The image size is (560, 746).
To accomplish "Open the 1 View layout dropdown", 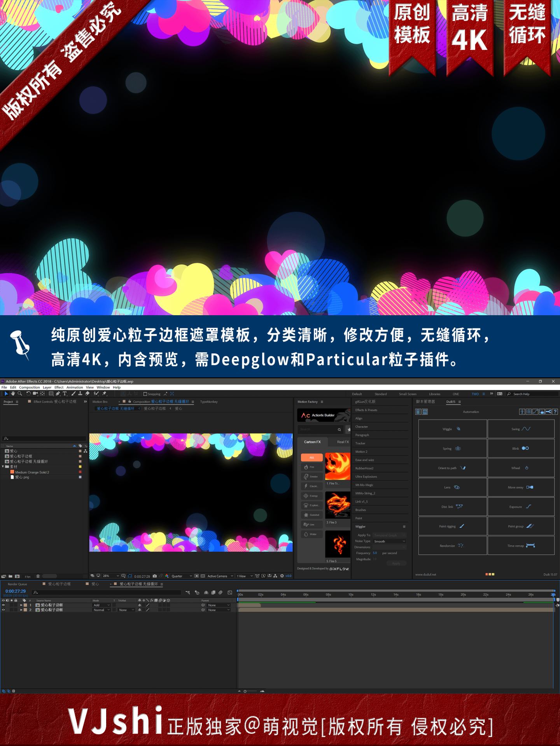I will click(x=245, y=576).
